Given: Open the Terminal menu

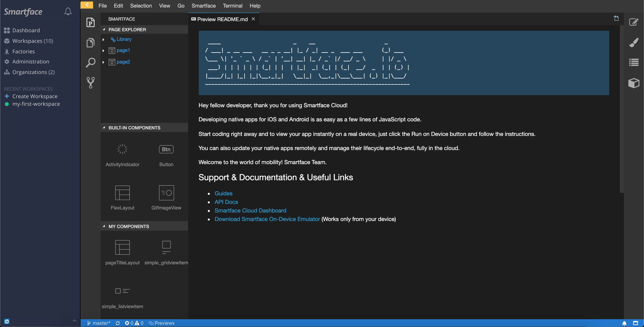Looking at the screenshot, I should point(232,6).
